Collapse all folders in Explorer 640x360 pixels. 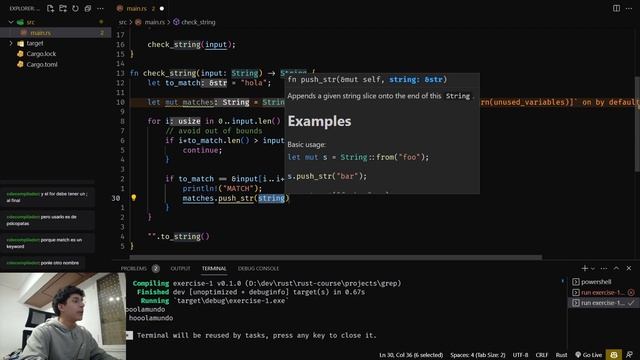88,8
